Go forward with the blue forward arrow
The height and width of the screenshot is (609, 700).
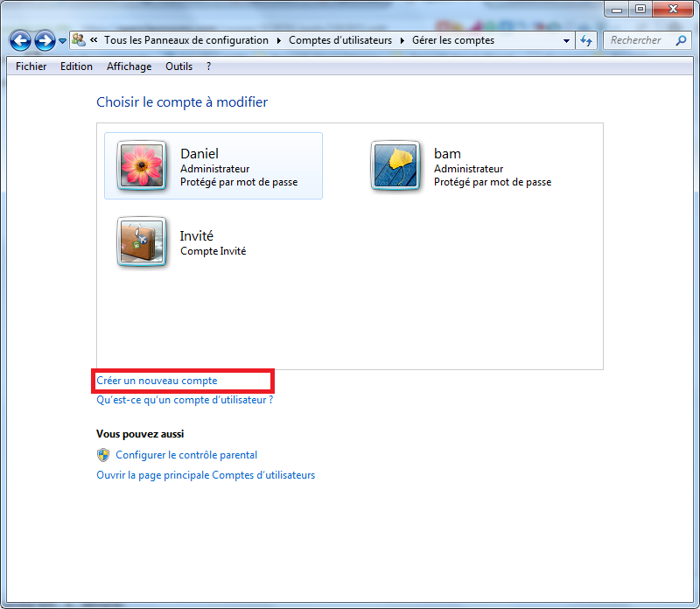click(45, 41)
